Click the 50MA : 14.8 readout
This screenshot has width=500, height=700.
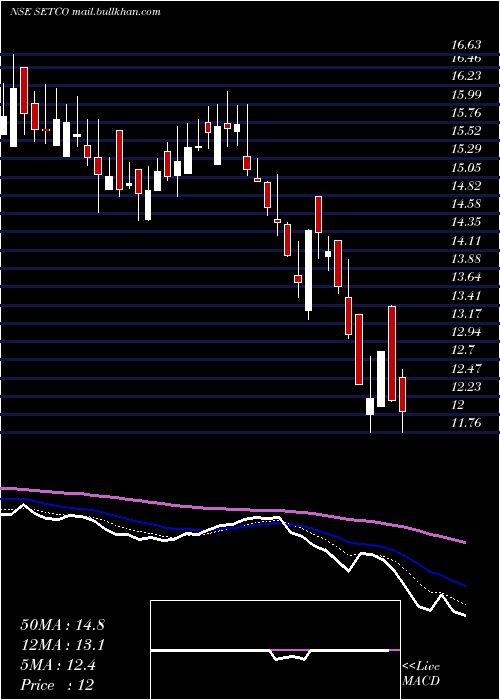pyautogui.click(x=62, y=625)
